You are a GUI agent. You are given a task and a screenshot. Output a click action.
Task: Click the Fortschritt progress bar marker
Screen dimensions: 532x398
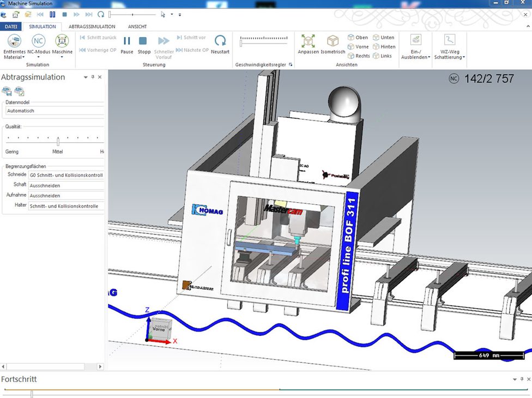tap(32, 394)
